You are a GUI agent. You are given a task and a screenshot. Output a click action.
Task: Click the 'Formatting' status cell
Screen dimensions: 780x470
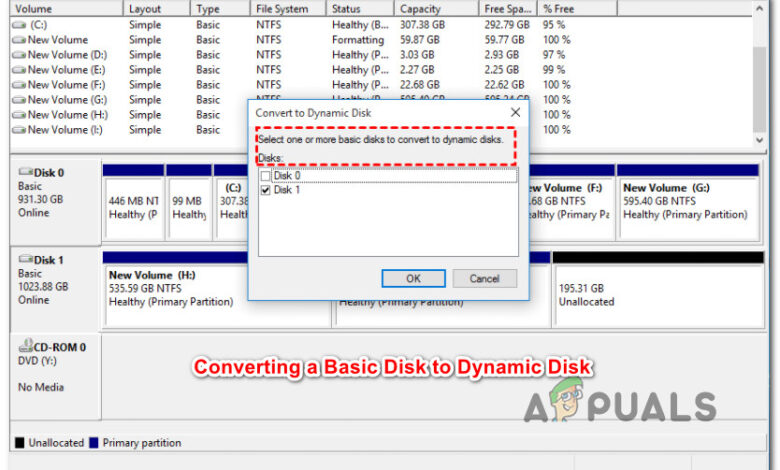[358, 40]
